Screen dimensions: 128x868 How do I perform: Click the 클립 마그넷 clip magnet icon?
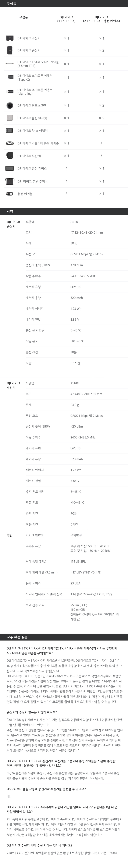(9, 118)
